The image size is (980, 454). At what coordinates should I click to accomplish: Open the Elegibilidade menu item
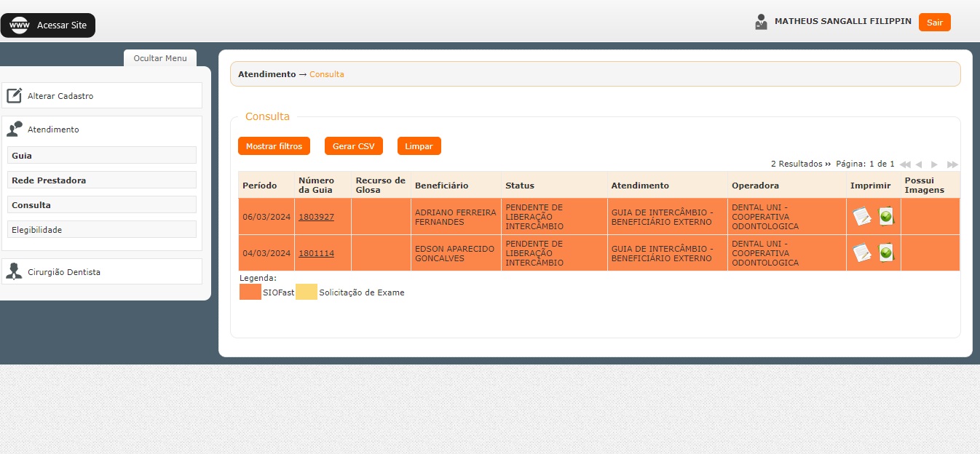coord(101,229)
